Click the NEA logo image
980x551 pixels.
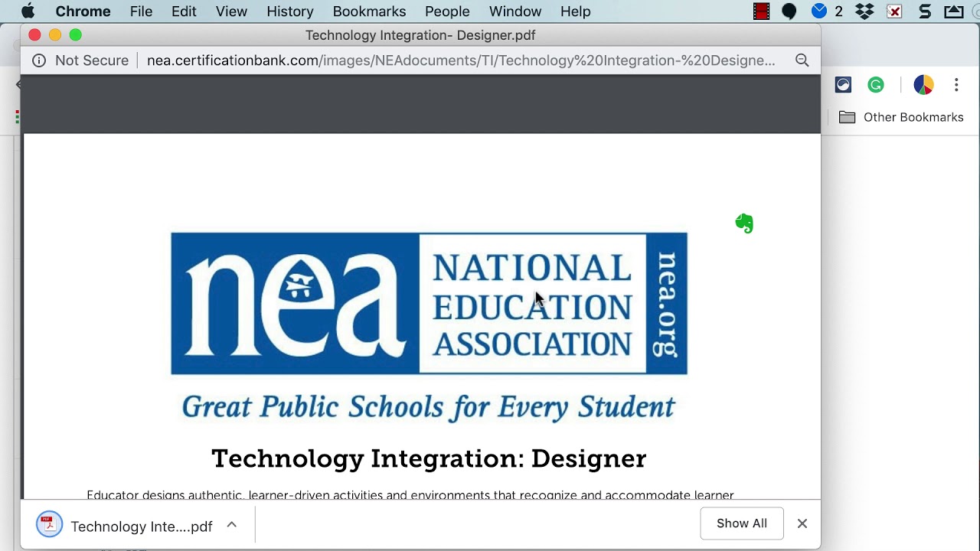tap(429, 304)
